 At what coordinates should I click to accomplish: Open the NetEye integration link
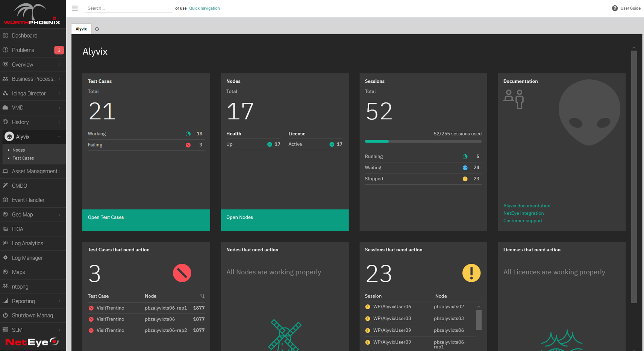tap(523, 213)
